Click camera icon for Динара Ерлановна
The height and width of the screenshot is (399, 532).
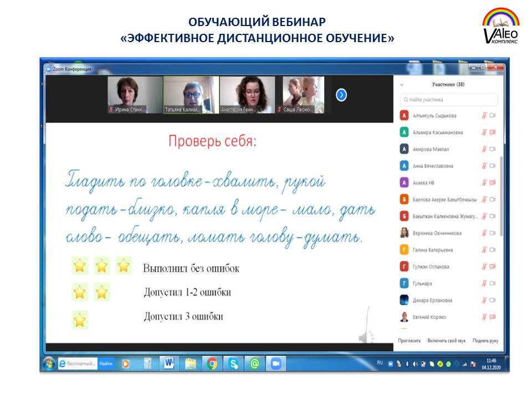[493, 300]
